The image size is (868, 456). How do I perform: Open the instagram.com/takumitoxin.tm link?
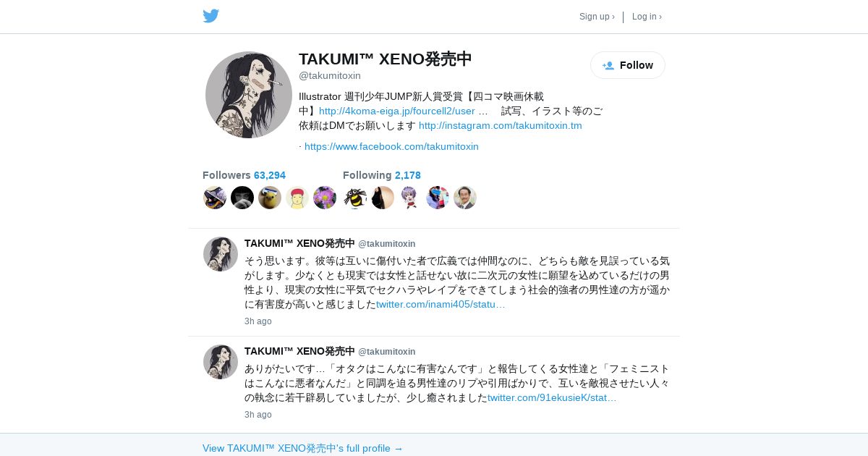[501, 125]
